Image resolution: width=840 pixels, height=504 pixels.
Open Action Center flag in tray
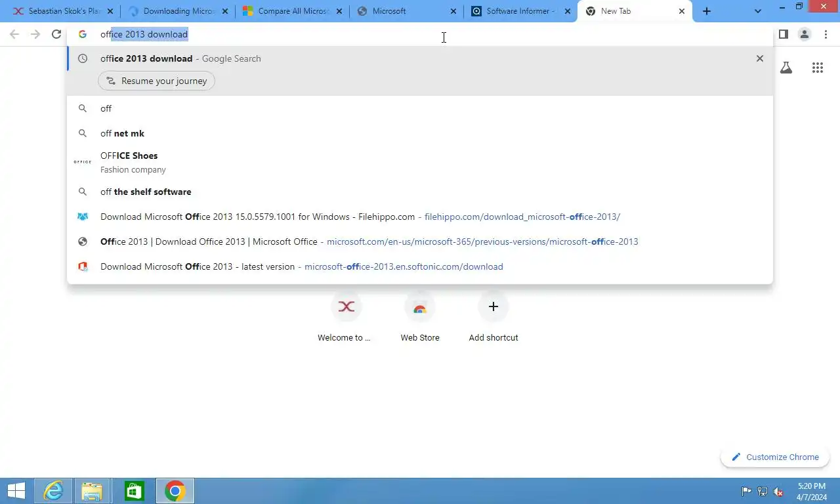746,491
